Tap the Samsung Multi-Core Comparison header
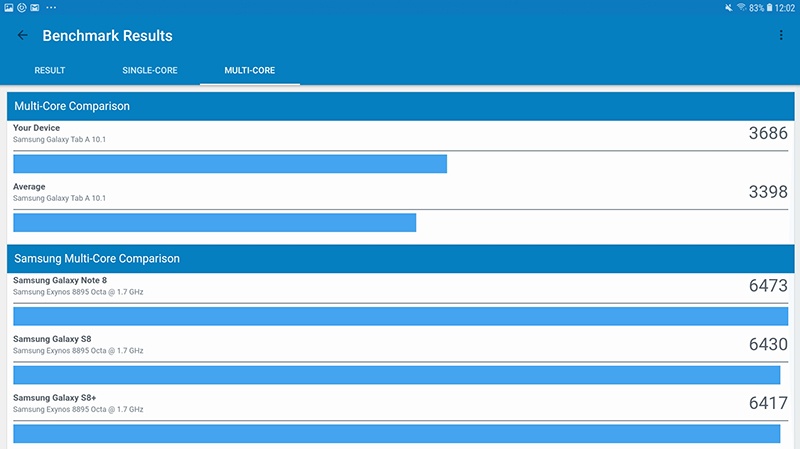 401,259
